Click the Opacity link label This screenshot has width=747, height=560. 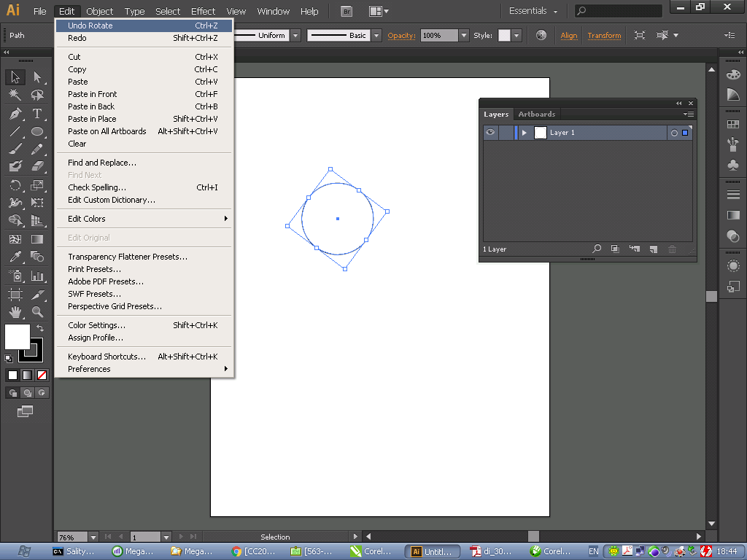(402, 36)
